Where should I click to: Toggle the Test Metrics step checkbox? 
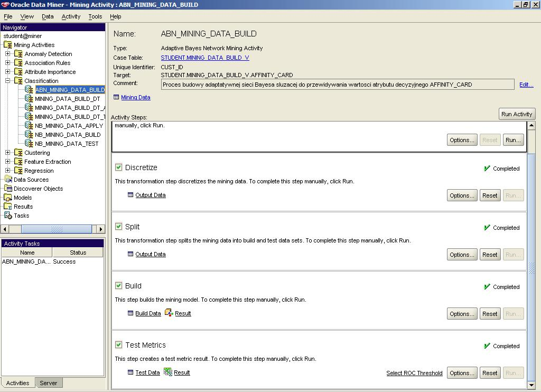click(119, 344)
